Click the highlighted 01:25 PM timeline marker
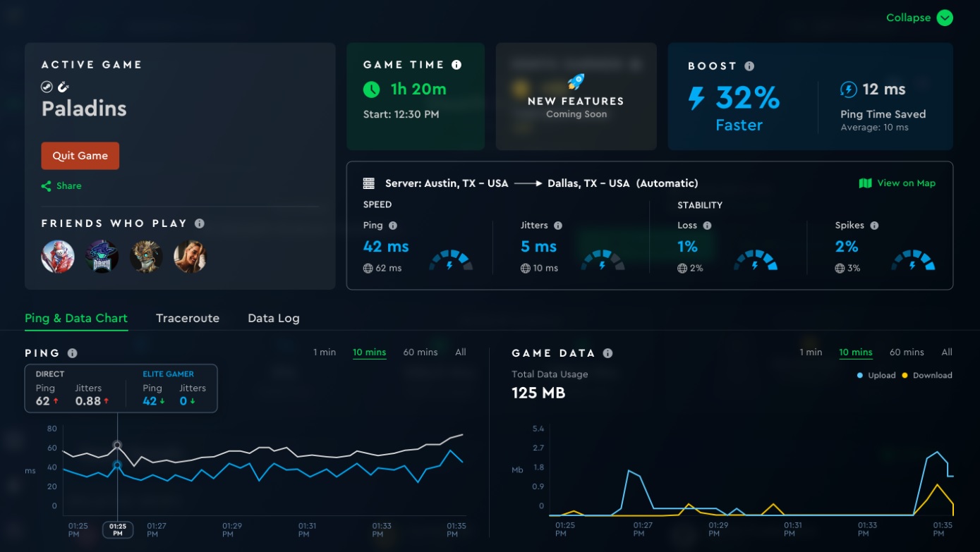This screenshot has height=552, width=980. tap(118, 529)
